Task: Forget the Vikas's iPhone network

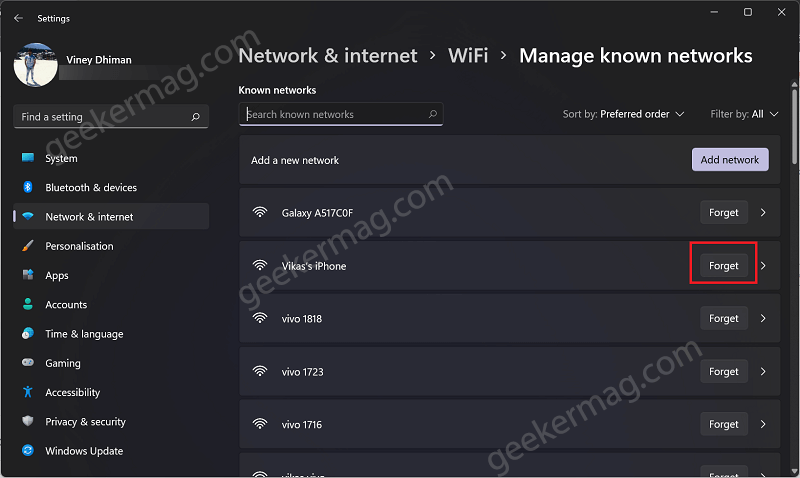Action: tap(723, 266)
